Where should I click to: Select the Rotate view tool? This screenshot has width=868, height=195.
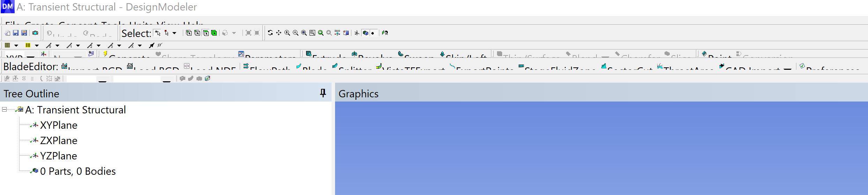tap(270, 33)
